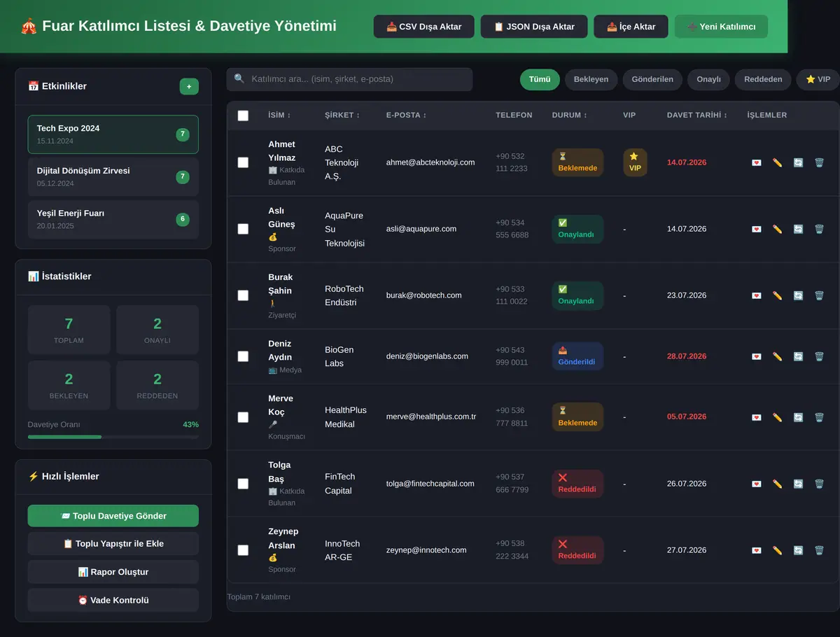Image resolution: width=840 pixels, height=637 pixels.
Task: Click Toplu Davetiye Gönder
Action: [113, 516]
